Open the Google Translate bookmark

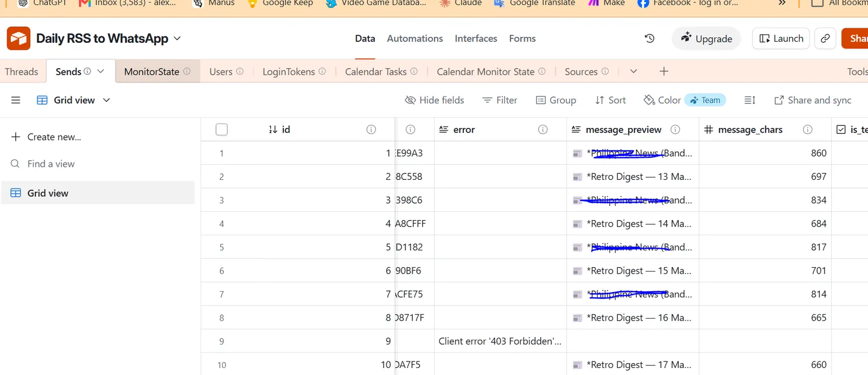pos(535,3)
